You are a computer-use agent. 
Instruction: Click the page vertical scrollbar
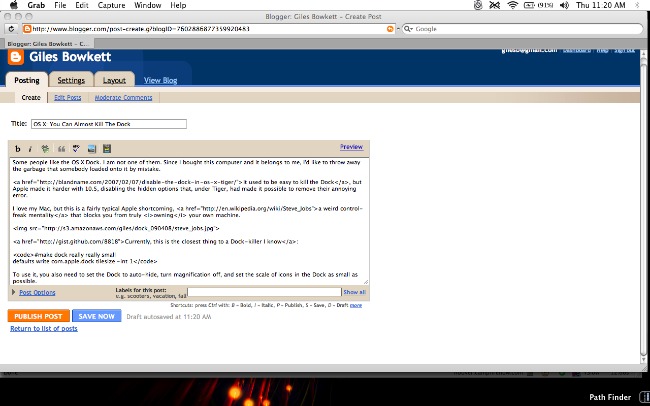tap(643, 207)
